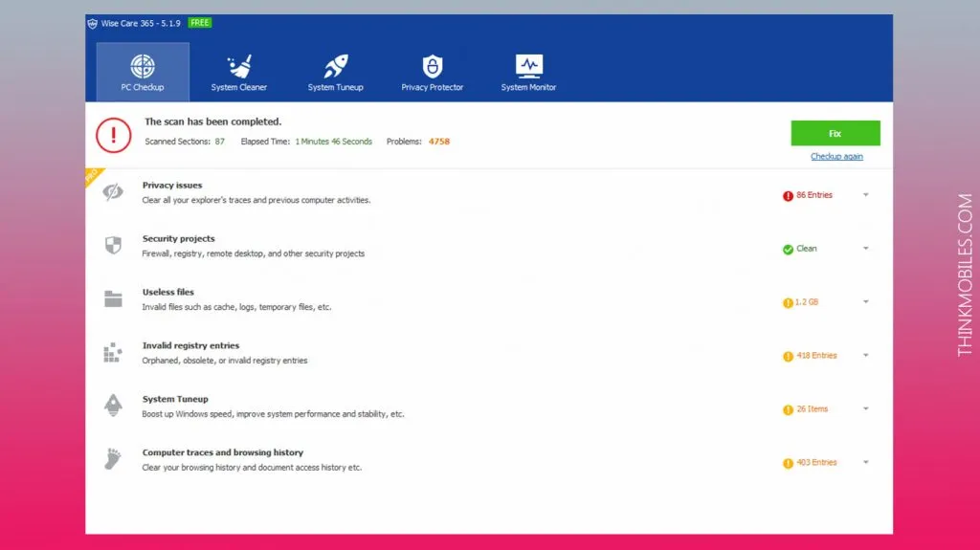The width and height of the screenshot is (980, 550).
Task: Click the Invalid registry entries blocks icon
Action: 113,353
